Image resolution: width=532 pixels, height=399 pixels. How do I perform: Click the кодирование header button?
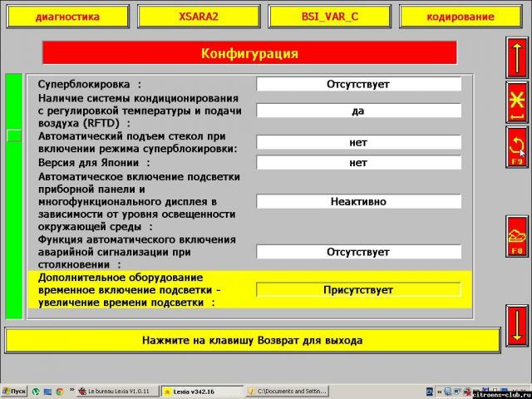[461, 17]
